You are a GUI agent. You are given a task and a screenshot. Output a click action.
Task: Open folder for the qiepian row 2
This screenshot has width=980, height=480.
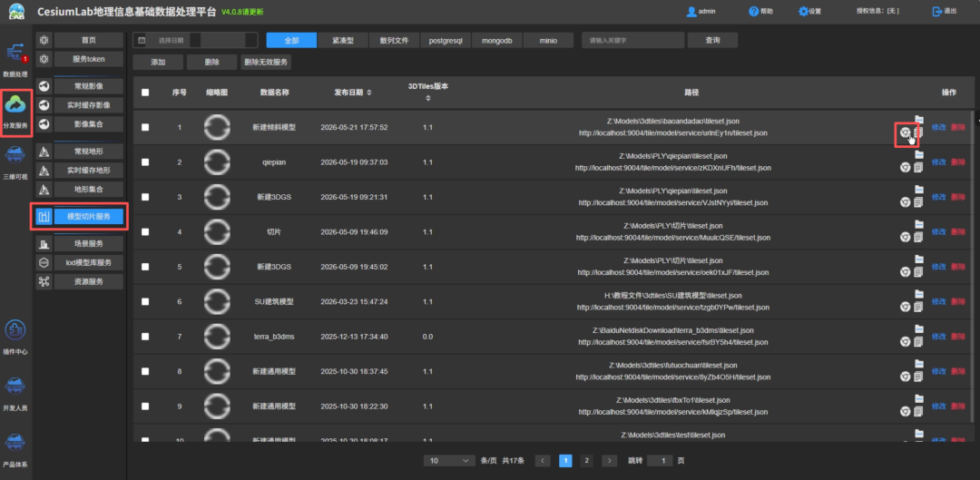pos(918,153)
